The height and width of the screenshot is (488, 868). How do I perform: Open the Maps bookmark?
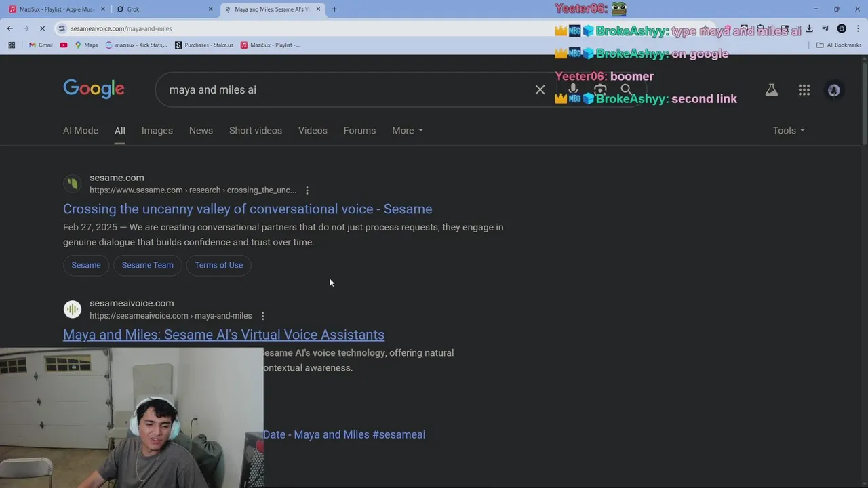coord(86,45)
